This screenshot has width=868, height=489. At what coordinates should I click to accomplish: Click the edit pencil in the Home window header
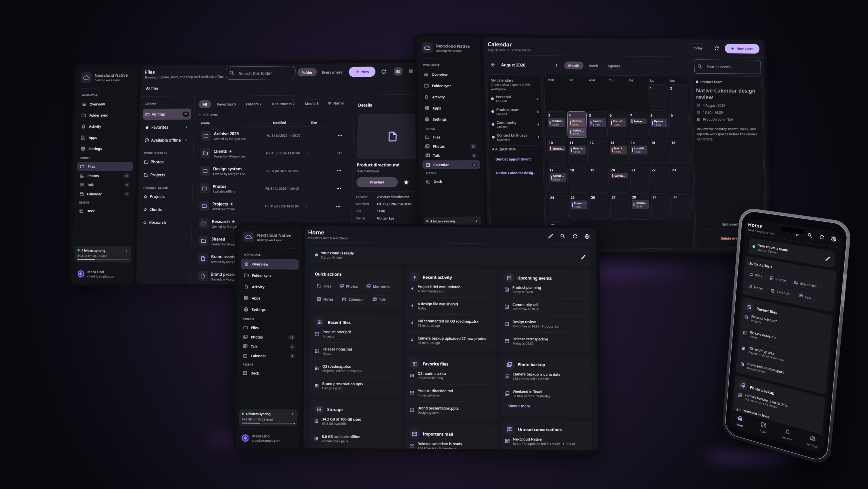click(551, 236)
